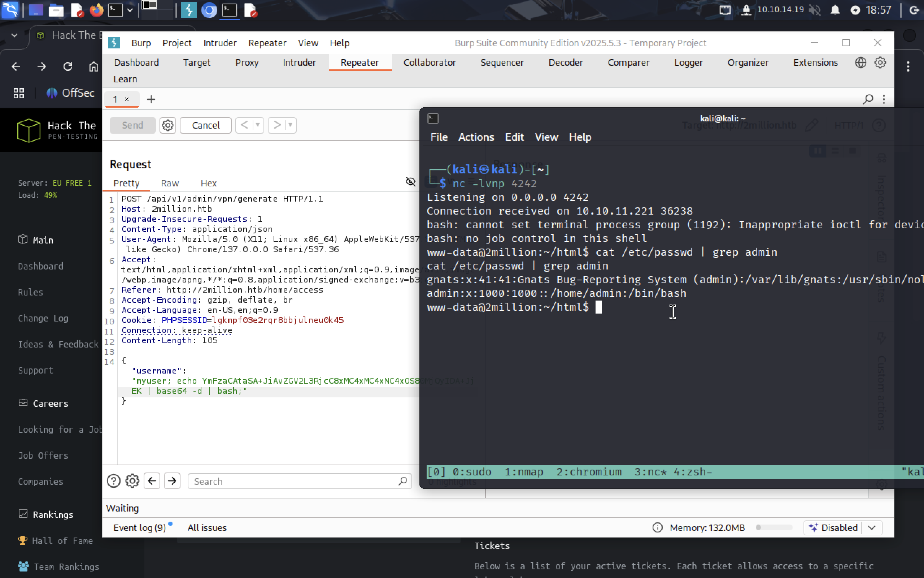The width and height of the screenshot is (924, 578).
Task: Click the browser home icon
Action: (x=93, y=66)
